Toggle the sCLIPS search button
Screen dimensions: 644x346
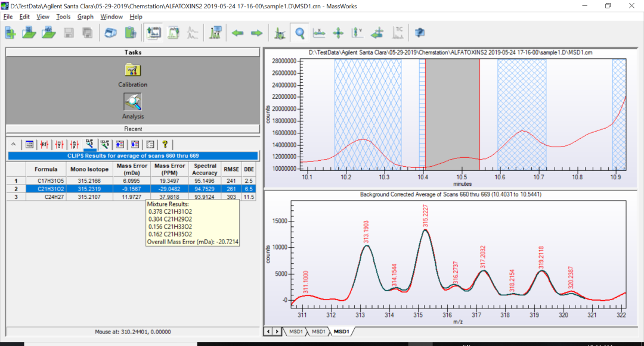[104, 144]
